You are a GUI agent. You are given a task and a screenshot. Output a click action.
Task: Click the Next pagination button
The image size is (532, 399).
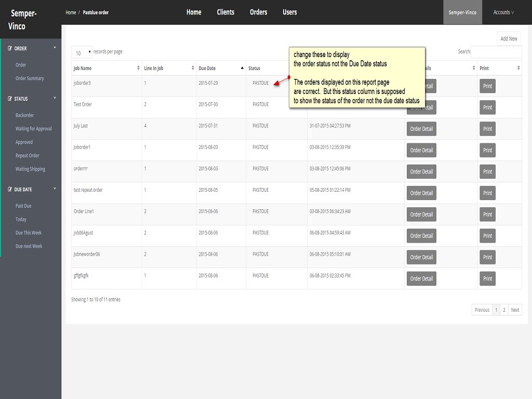(x=515, y=310)
